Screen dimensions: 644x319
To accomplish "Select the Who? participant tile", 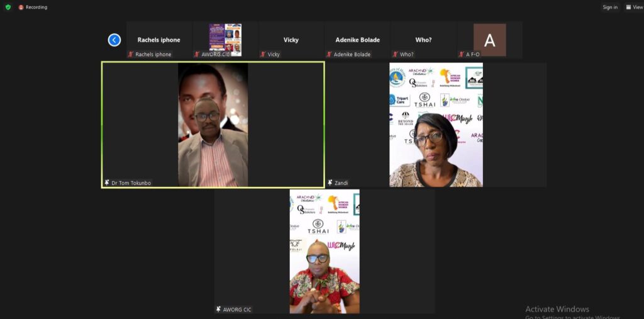I will [x=423, y=40].
